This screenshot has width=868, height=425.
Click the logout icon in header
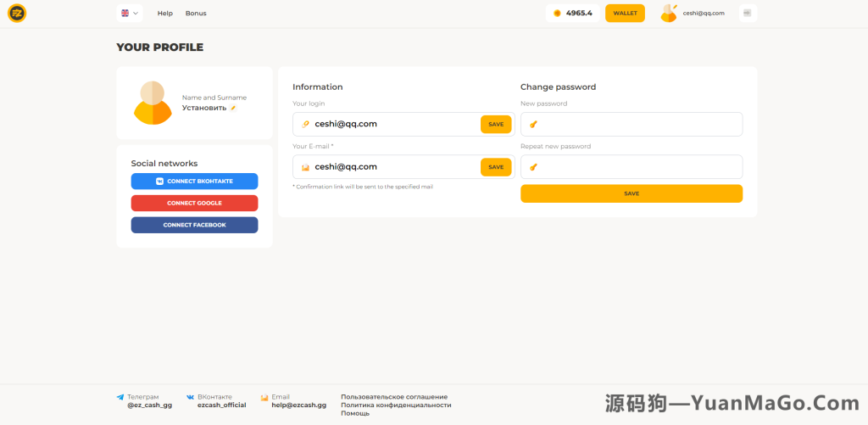748,14
